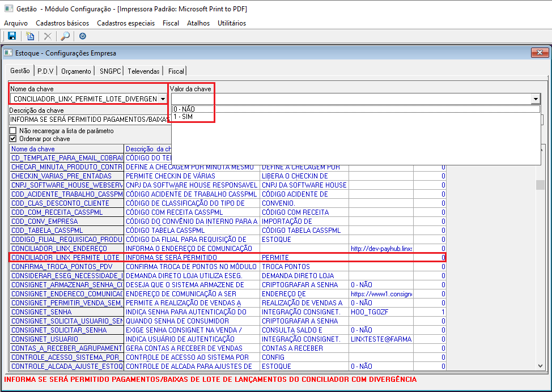Open the Utilitários menu
Viewport: 552px width, 392px height.
[x=232, y=23]
